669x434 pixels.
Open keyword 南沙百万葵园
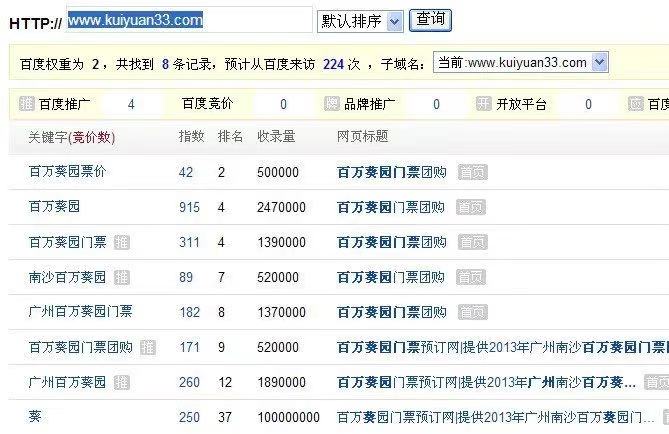pos(67,277)
